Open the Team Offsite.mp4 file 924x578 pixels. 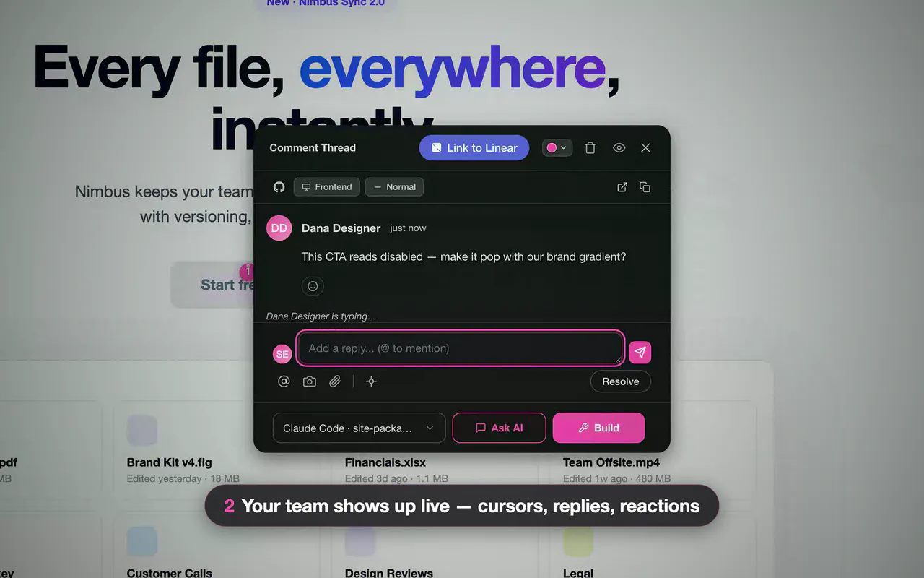click(x=611, y=462)
